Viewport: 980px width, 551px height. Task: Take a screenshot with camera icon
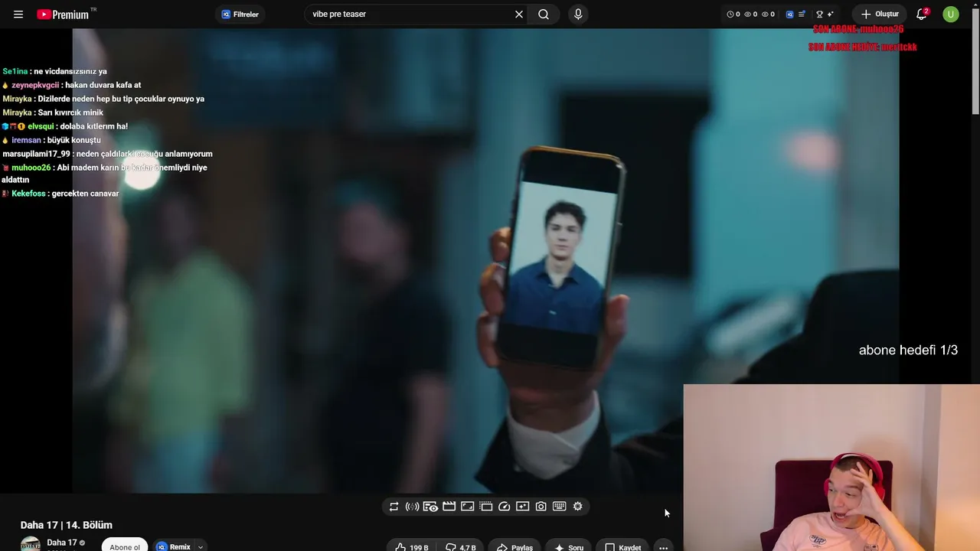[x=541, y=507]
